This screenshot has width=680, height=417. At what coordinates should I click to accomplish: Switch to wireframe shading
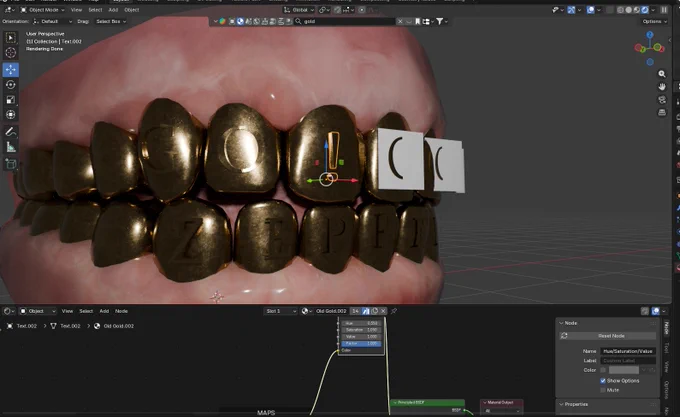coord(621,10)
